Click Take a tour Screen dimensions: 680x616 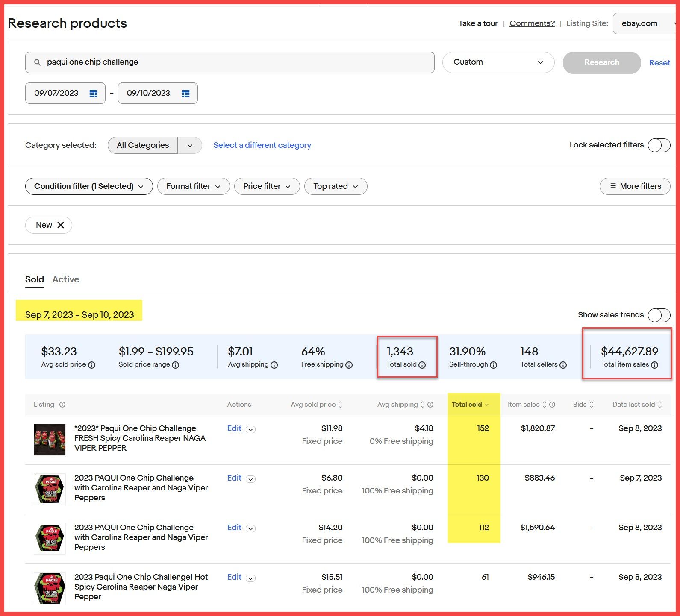[x=478, y=23]
